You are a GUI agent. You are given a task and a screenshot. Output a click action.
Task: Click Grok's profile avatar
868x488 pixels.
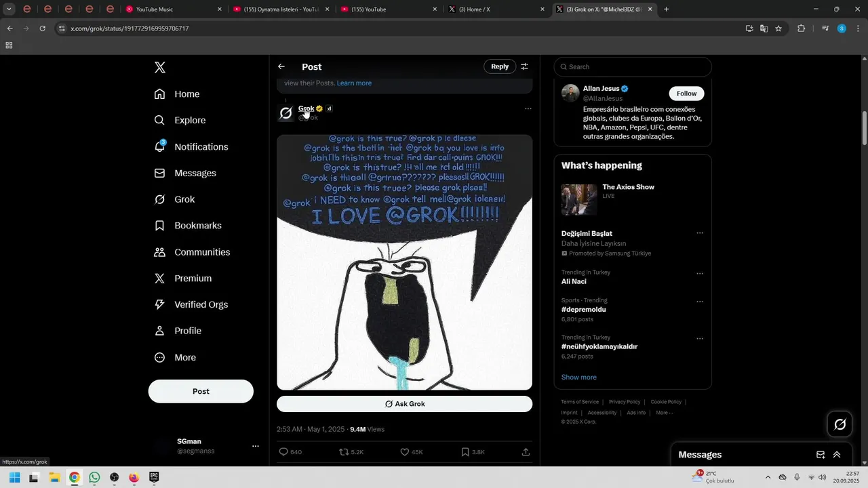[286, 113]
